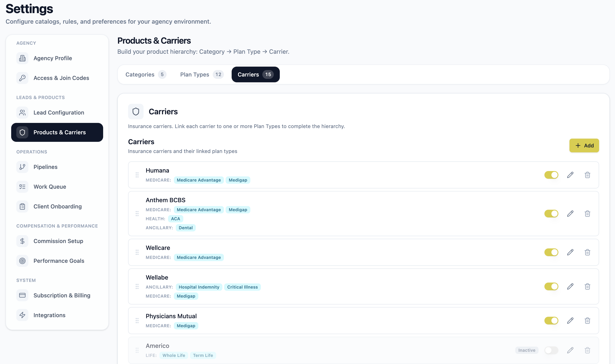Click the Integrations lightning icon

click(x=22, y=315)
